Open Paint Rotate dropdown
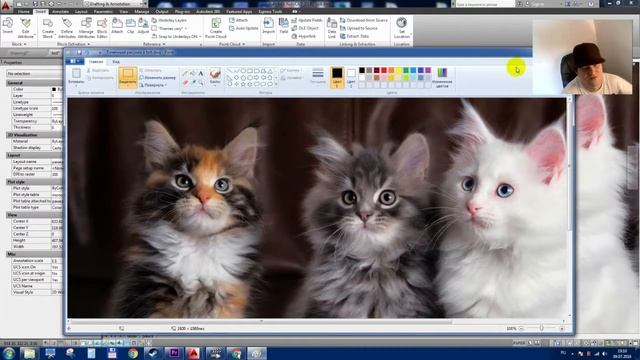The height and width of the screenshot is (360, 640). pos(153,85)
